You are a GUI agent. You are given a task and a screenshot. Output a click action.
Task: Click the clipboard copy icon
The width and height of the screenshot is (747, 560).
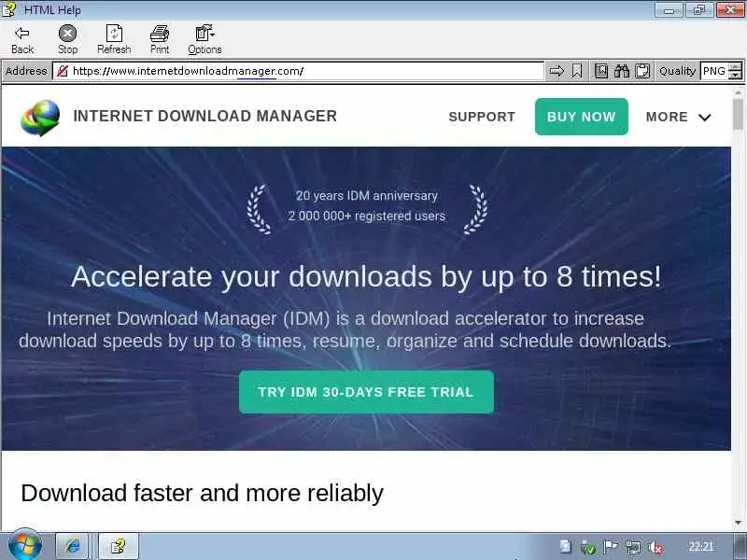[642, 71]
